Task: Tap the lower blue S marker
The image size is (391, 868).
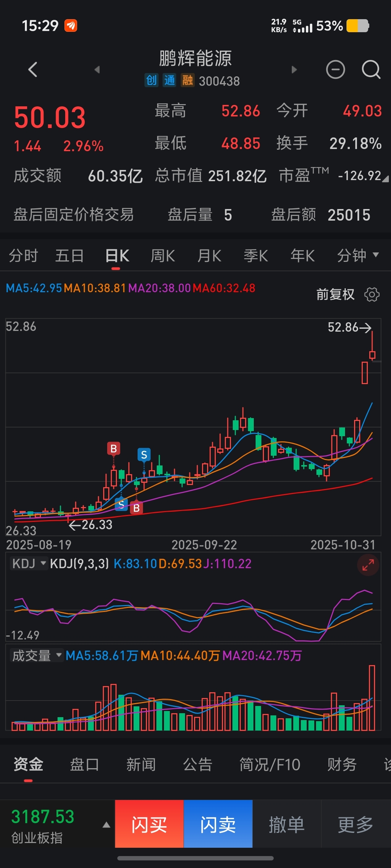Action: click(121, 504)
